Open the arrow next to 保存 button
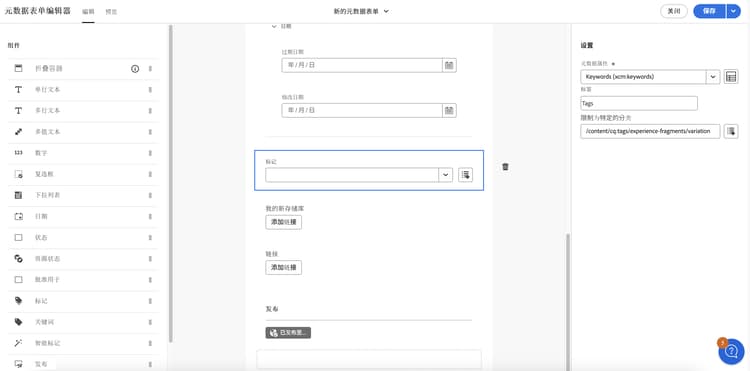The height and width of the screenshot is (371, 750). pos(734,11)
